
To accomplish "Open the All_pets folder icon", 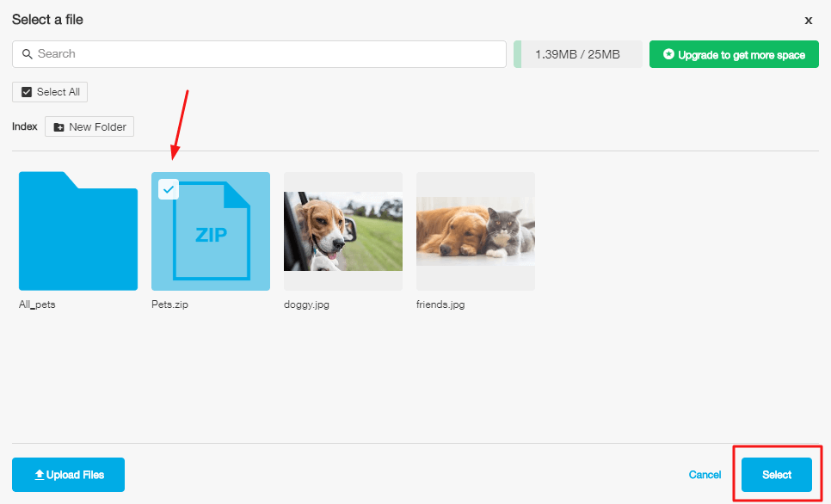I will click(x=78, y=231).
